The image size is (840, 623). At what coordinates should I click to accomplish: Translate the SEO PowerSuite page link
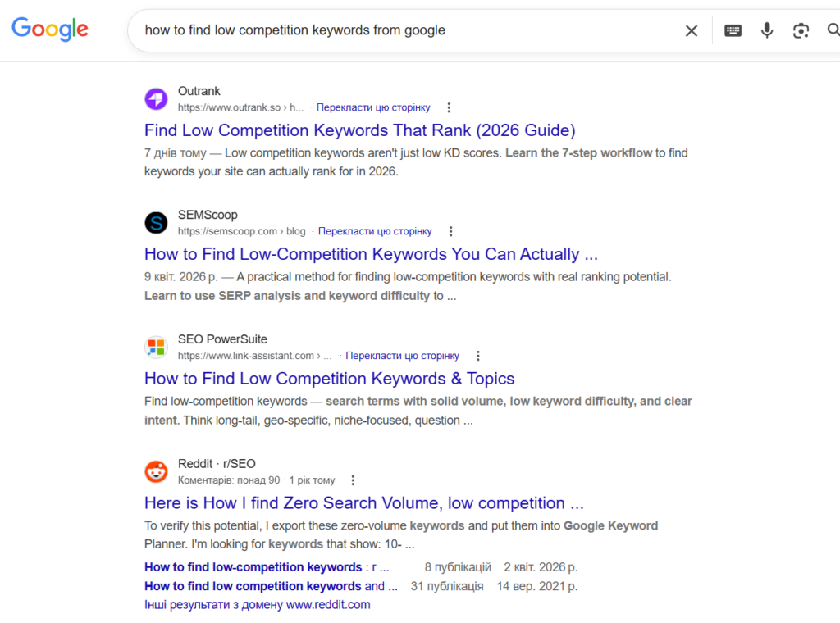point(402,356)
